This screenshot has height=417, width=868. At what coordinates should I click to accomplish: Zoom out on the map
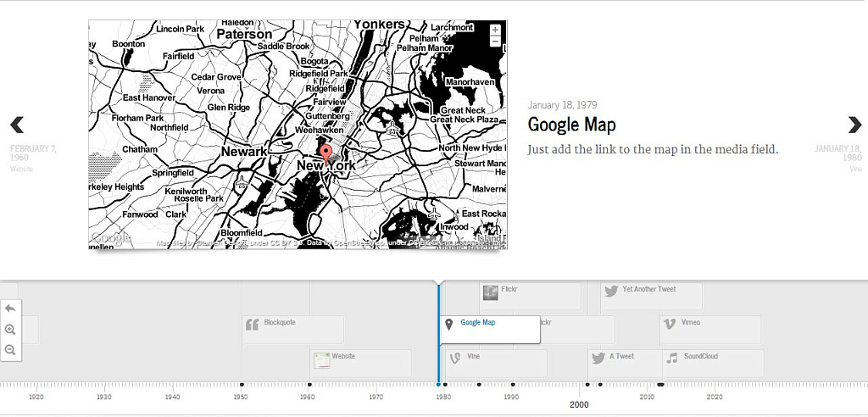click(495, 42)
